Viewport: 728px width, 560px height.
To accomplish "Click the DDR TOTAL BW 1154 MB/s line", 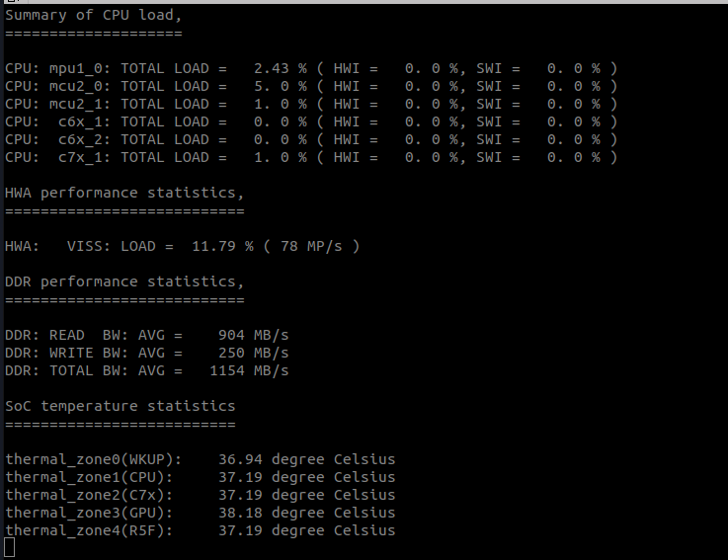I will pos(147,370).
